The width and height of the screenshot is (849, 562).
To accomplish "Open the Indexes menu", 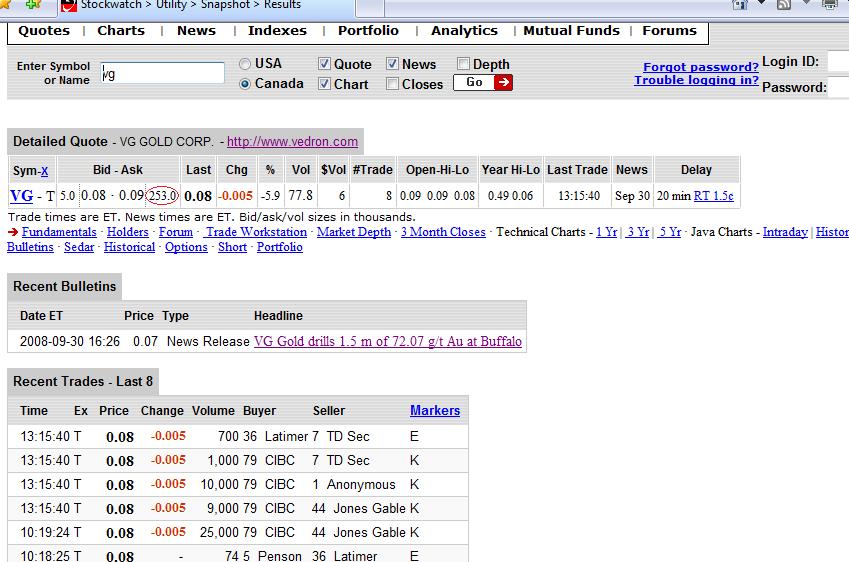I will coord(277,31).
